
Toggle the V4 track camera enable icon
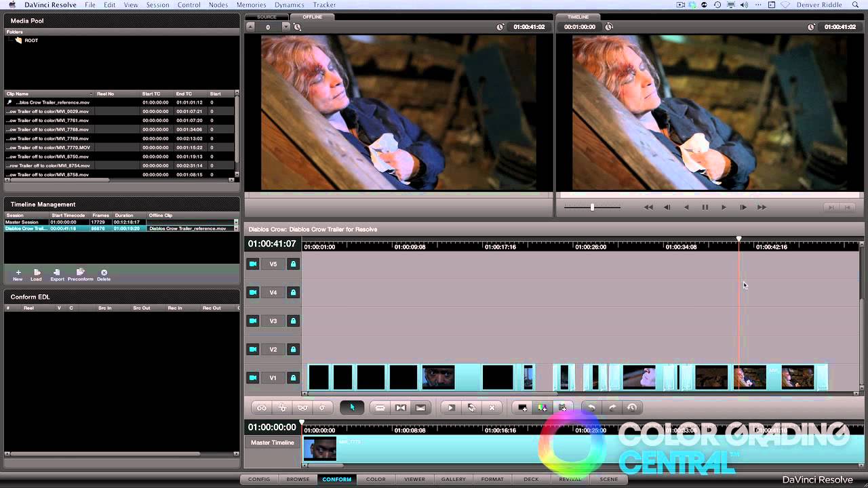click(x=253, y=292)
